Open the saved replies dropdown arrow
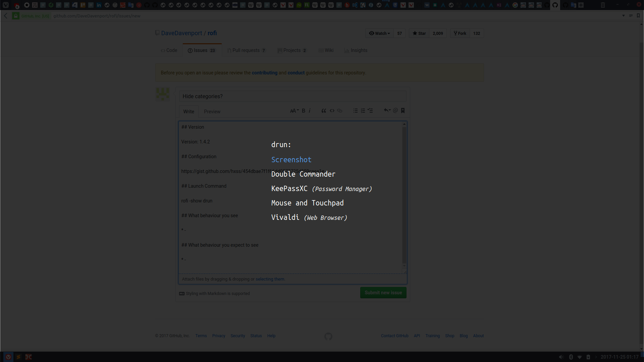The width and height of the screenshot is (644, 362). pyautogui.click(x=387, y=110)
